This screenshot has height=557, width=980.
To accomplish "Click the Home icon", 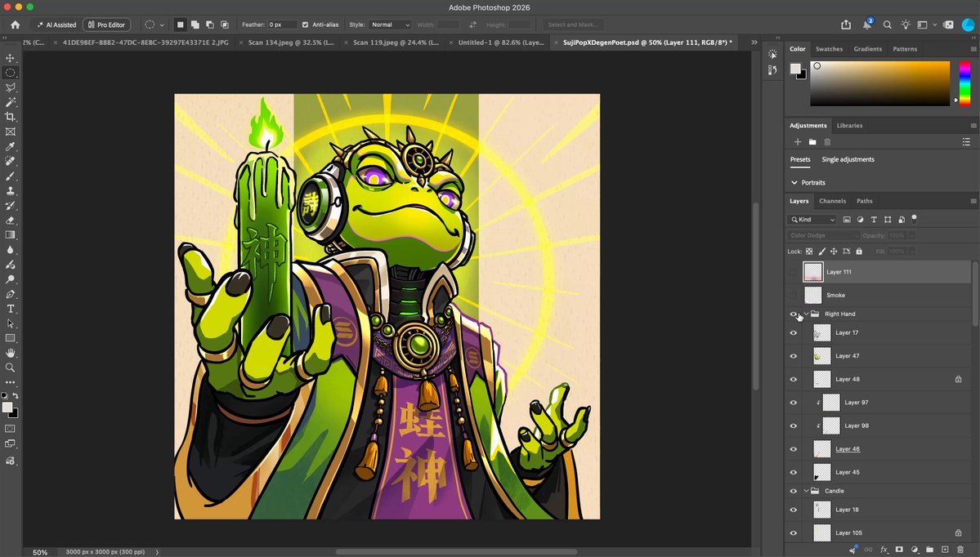I will pyautogui.click(x=15, y=25).
